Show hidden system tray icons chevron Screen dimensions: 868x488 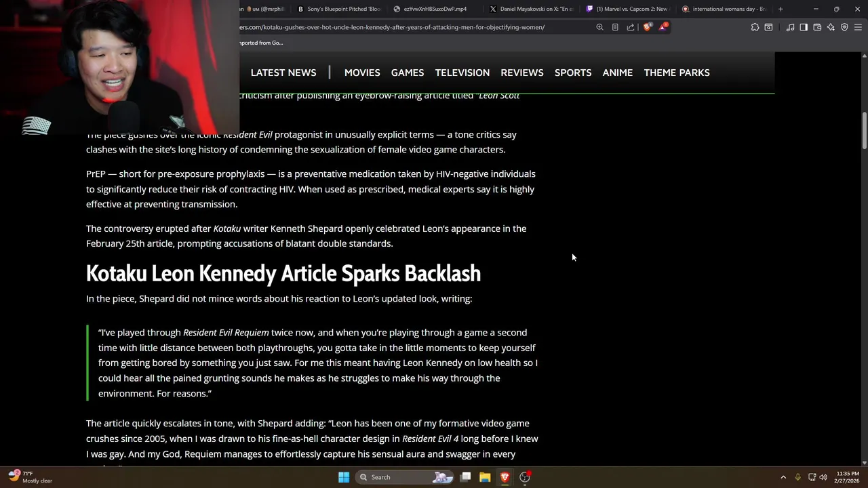point(783,477)
